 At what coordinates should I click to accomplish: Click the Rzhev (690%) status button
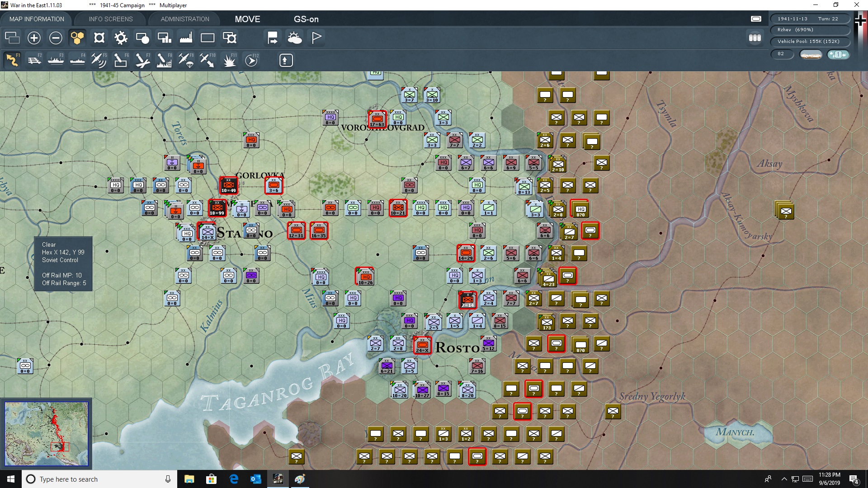[x=810, y=29]
